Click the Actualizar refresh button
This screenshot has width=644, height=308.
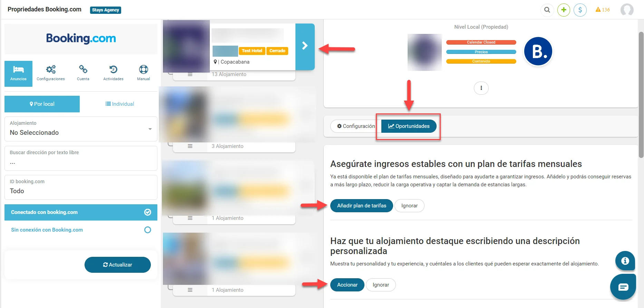(x=118, y=265)
